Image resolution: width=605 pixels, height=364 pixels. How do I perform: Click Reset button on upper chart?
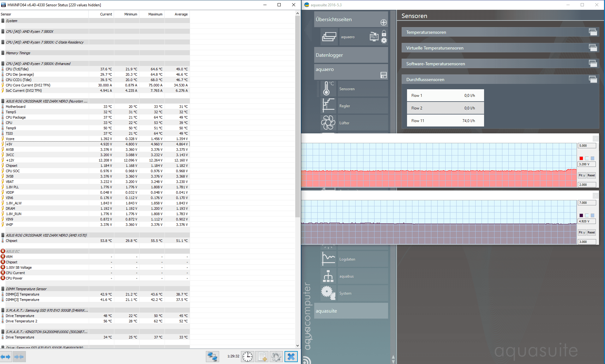[591, 175]
